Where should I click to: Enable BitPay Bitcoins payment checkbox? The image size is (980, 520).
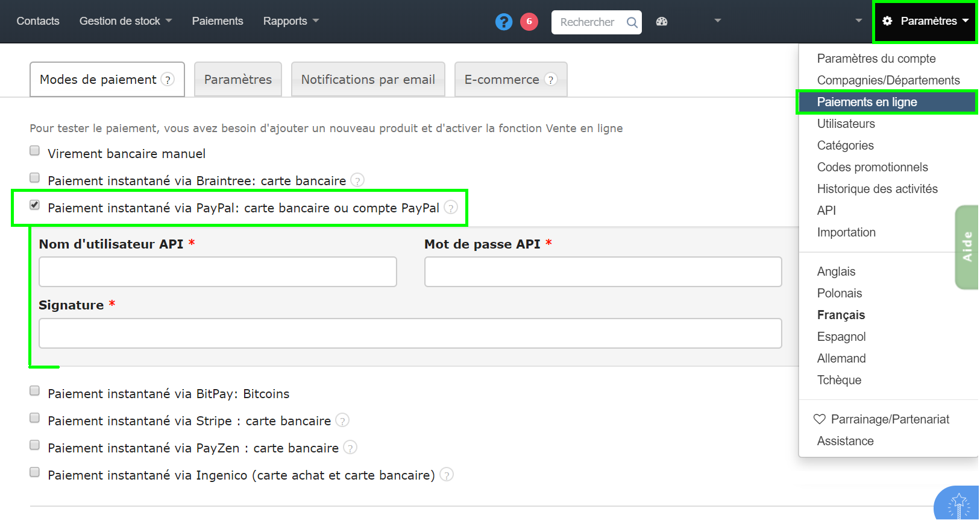pos(35,391)
